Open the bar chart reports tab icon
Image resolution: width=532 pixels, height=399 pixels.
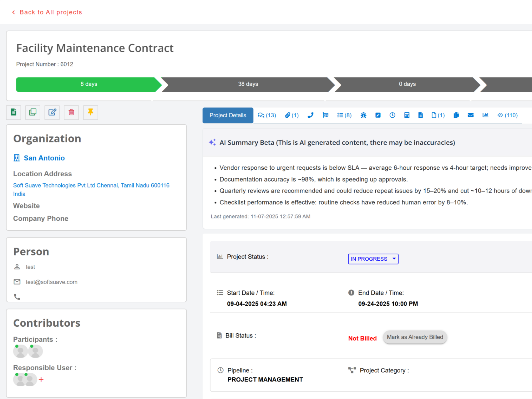pos(485,115)
